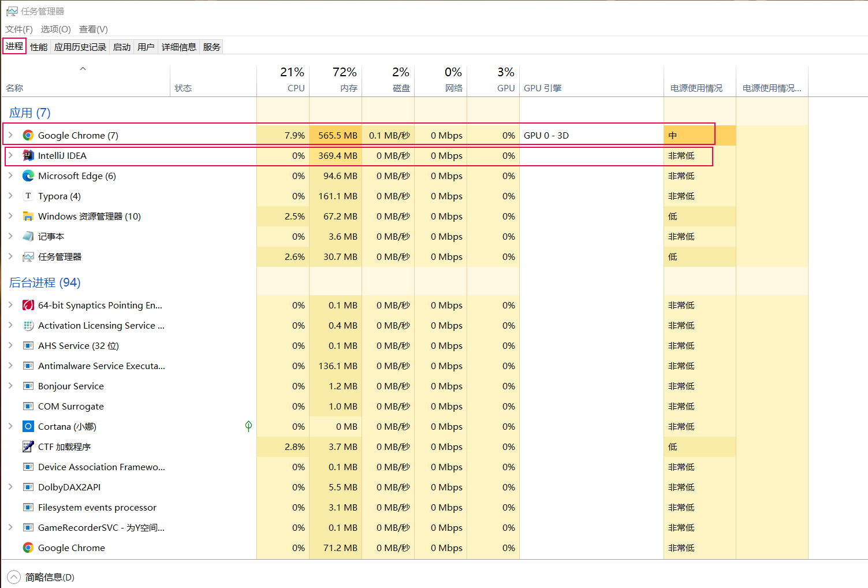Image resolution: width=868 pixels, height=588 pixels.
Task: Expand the 记事本 process row
Action: [10, 236]
